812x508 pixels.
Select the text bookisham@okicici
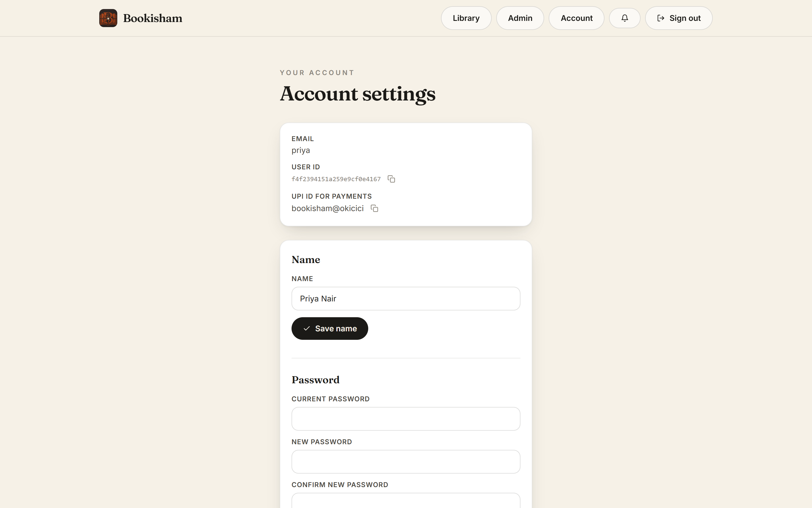pos(328,209)
